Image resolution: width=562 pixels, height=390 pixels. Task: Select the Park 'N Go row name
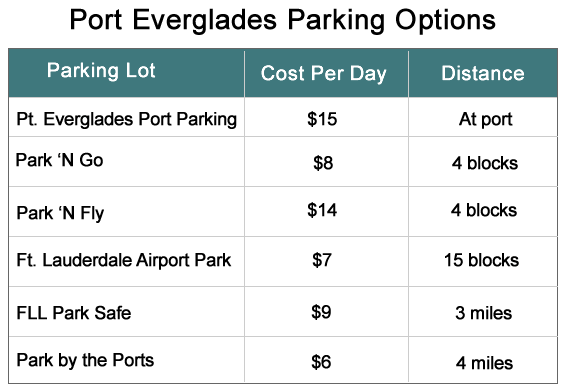coord(59,160)
